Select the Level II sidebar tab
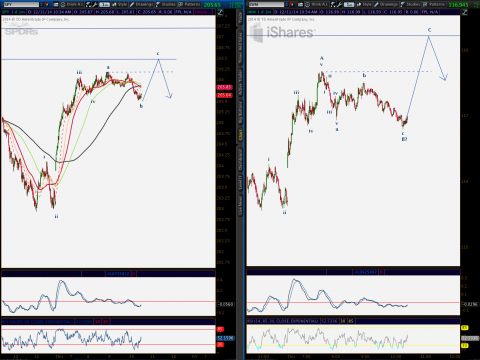Screen dimensions: 480x360 pos(240,183)
